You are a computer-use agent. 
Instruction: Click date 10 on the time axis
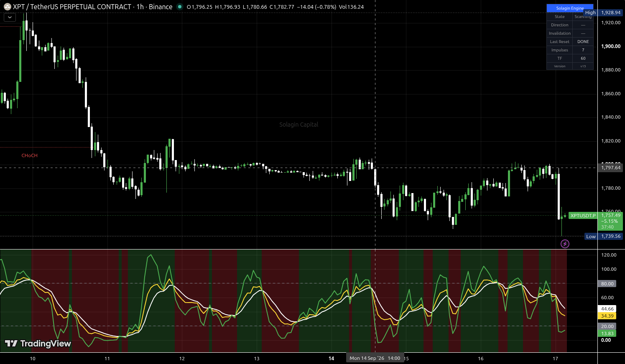[33, 359]
